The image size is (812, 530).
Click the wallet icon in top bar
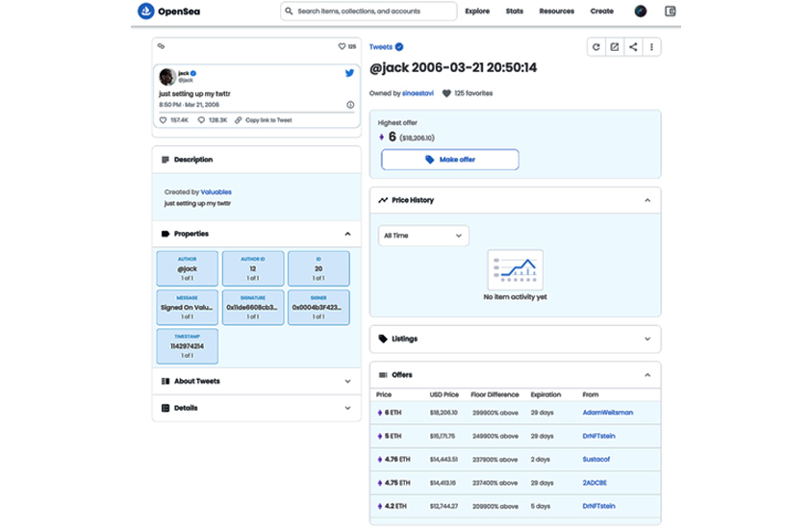[671, 12]
